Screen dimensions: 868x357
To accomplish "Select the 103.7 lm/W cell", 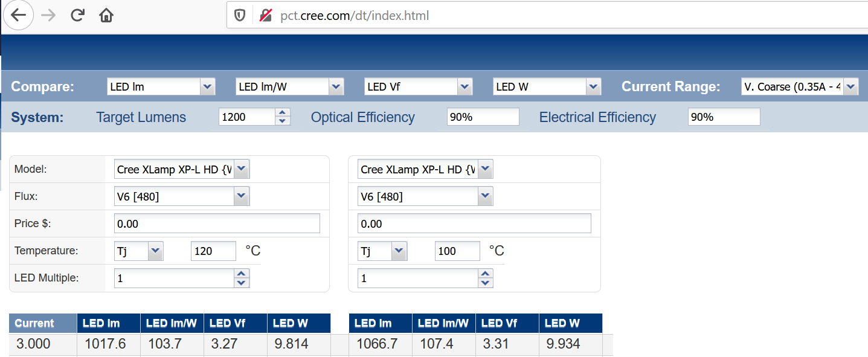I will (172, 344).
